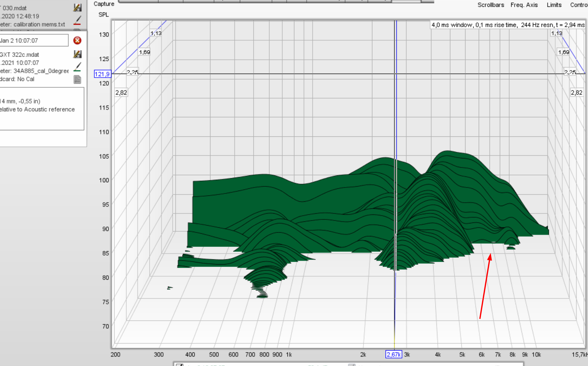Select the 121,9 SPL cursor value box
Viewport: 588px width, 366px height.
(102, 74)
